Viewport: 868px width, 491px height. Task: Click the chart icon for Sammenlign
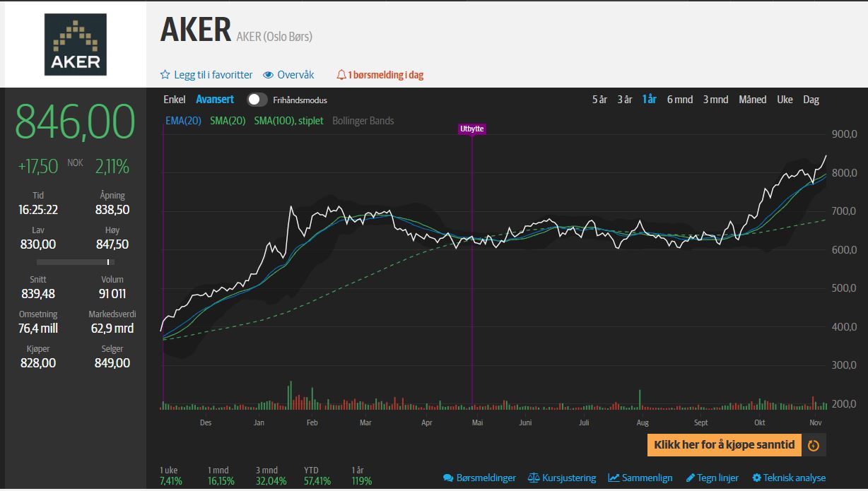[x=614, y=478]
